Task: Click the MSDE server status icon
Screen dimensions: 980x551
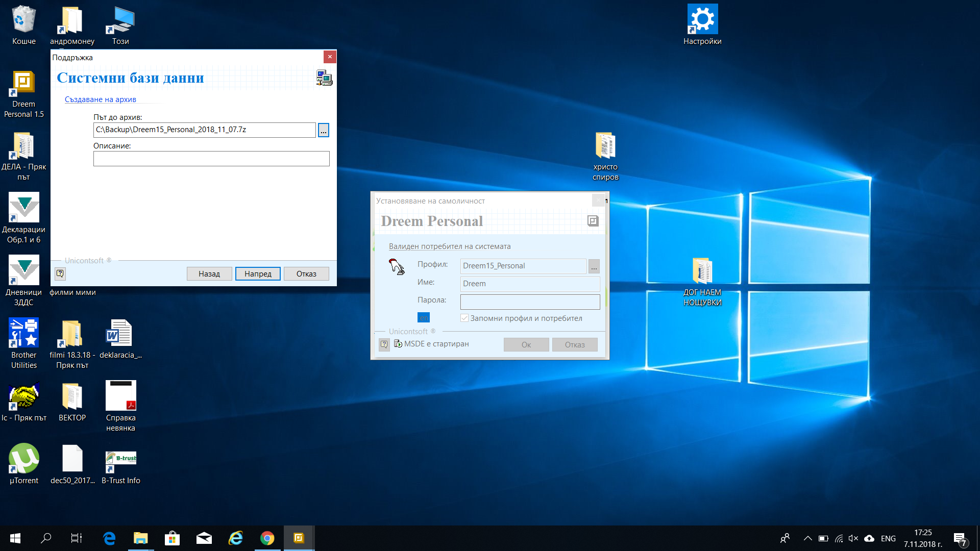Action: [398, 343]
